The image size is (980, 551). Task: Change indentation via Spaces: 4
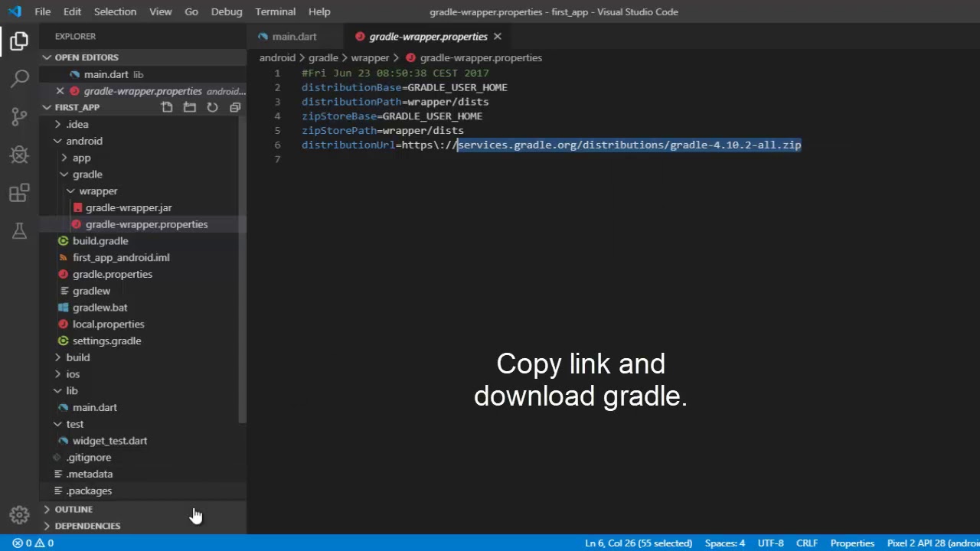pyautogui.click(x=724, y=543)
